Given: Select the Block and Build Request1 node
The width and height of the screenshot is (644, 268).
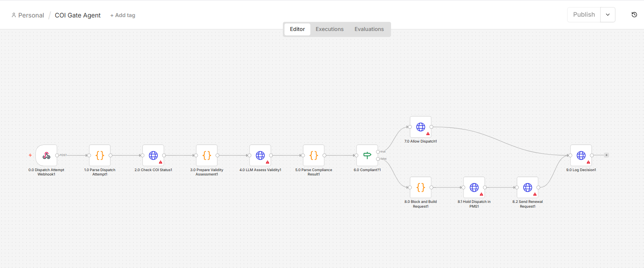Looking at the screenshot, I should click(x=421, y=187).
